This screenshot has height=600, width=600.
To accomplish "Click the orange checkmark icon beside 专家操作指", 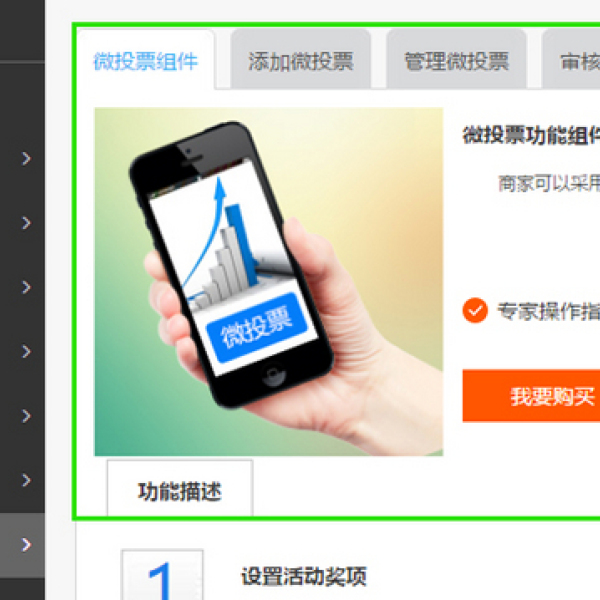I will 475,310.
